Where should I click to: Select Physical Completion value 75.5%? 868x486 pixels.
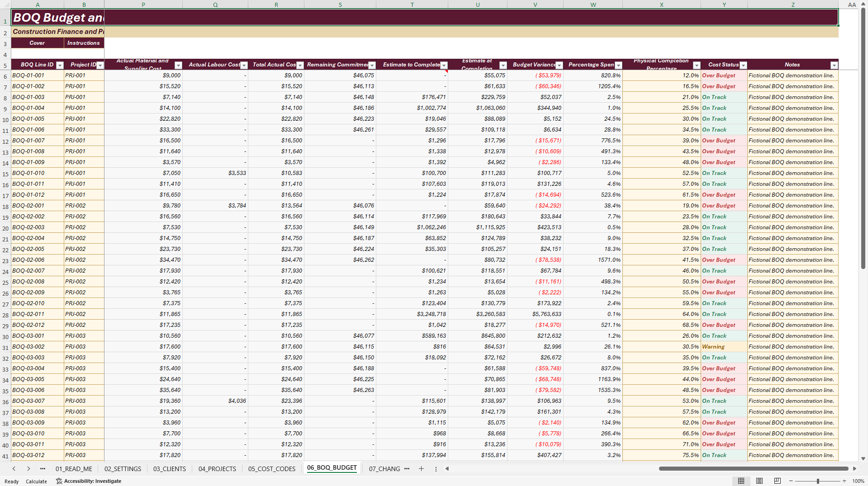click(x=662, y=455)
